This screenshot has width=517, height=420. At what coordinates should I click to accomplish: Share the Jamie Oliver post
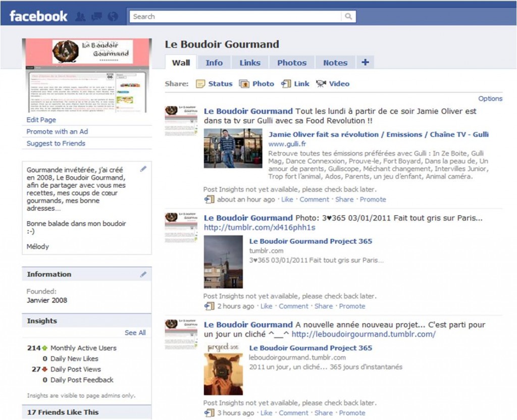click(x=344, y=199)
